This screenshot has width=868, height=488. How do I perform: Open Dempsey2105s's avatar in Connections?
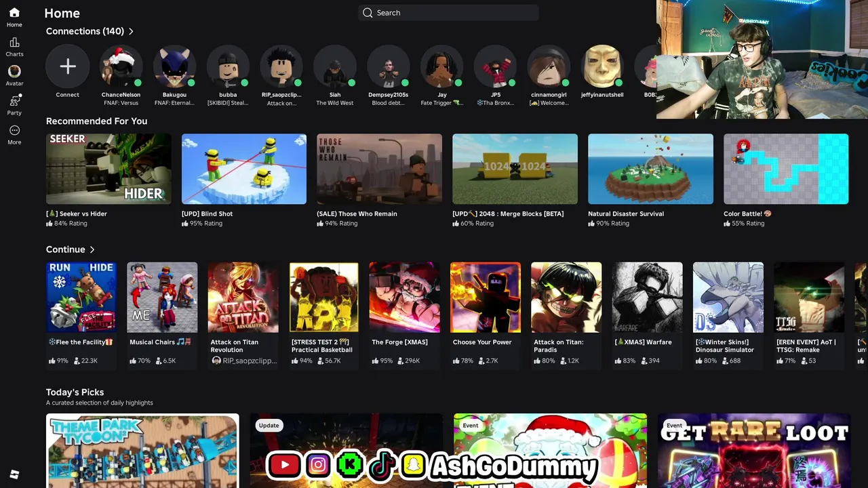click(x=389, y=66)
